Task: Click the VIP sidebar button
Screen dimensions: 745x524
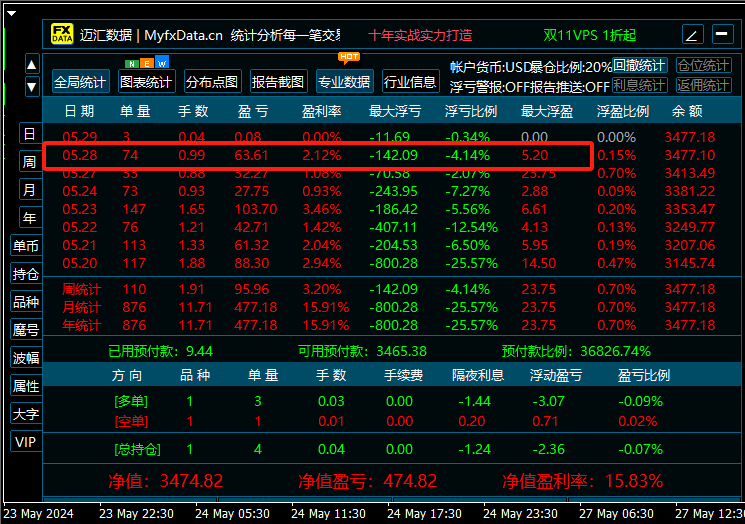Action: (26, 442)
